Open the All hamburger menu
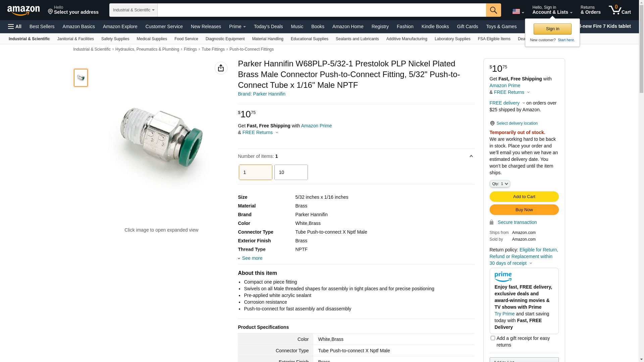 [15, 26]
